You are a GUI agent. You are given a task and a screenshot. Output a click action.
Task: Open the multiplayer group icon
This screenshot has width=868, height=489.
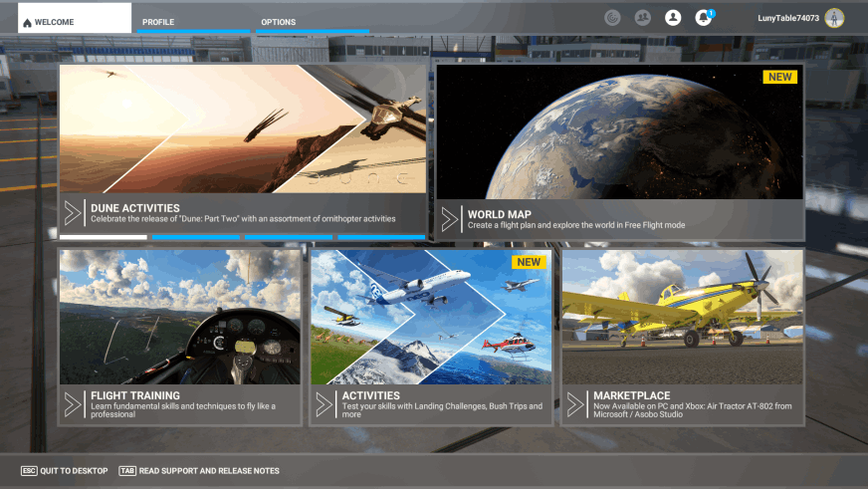643,18
